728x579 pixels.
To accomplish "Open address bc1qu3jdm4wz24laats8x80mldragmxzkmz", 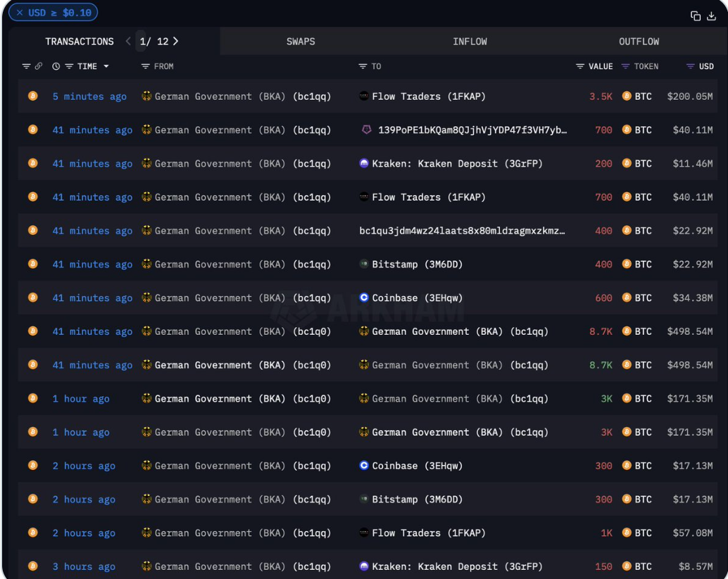I will tap(463, 231).
